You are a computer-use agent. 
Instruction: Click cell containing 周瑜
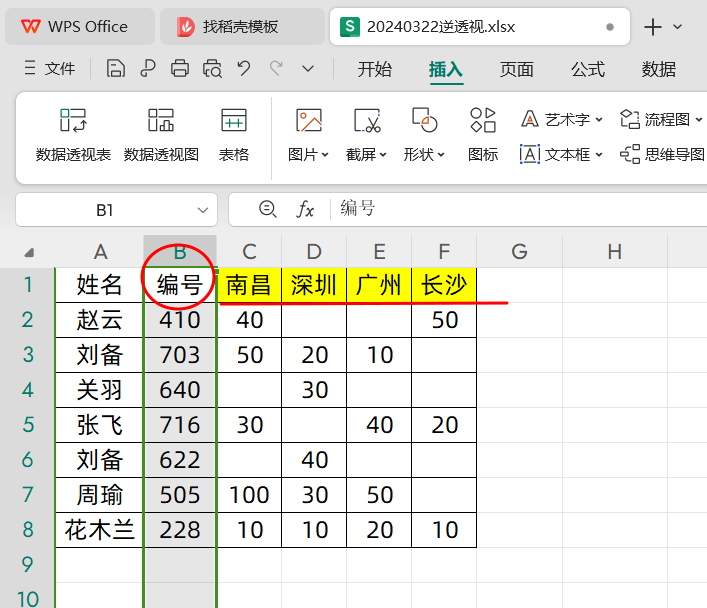click(x=100, y=495)
